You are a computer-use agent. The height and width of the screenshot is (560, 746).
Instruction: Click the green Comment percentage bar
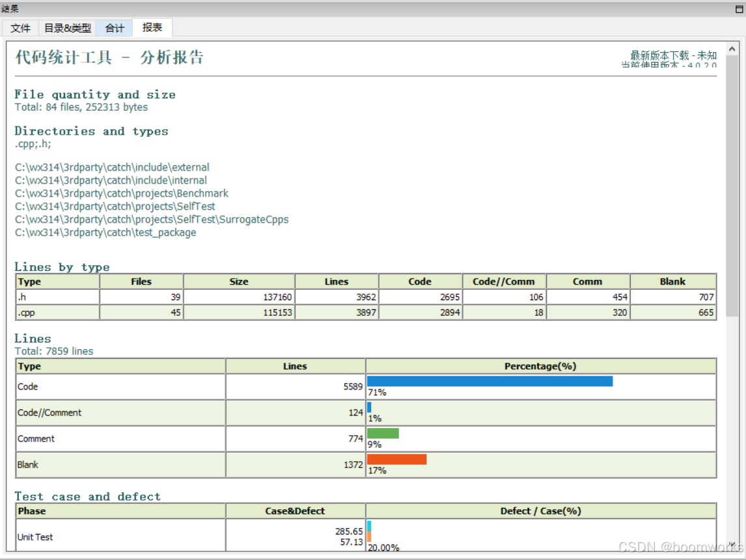pos(383,433)
